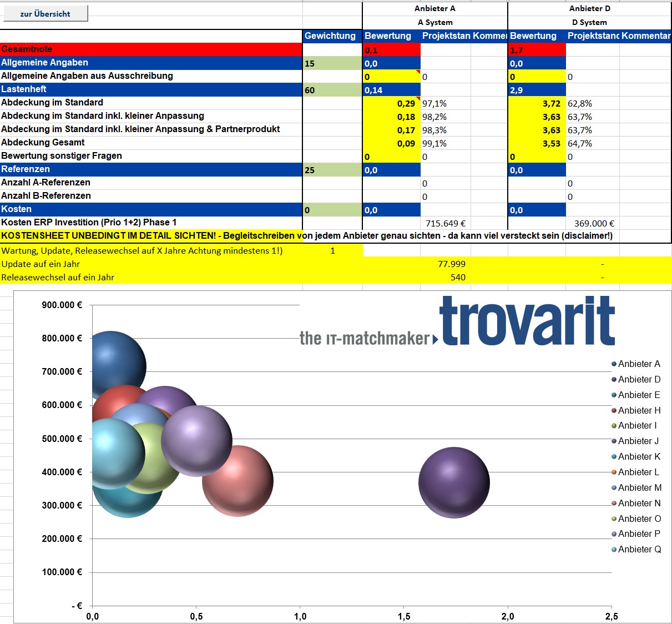Click the 'zur Übersicht' button
Viewport: 672px width, 624px height.
[x=44, y=13]
